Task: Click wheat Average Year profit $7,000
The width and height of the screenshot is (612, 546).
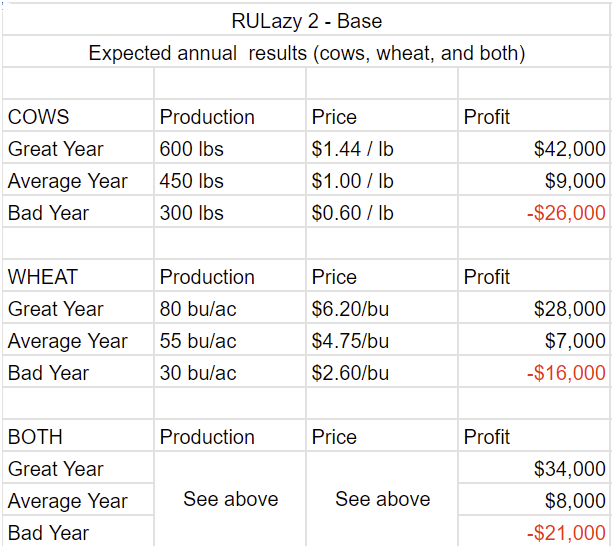Action: coord(575,341)
